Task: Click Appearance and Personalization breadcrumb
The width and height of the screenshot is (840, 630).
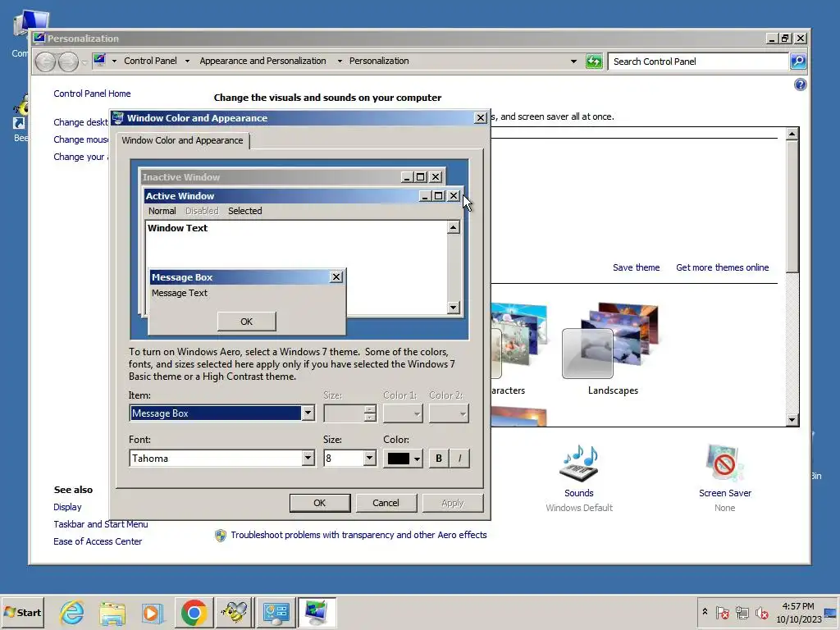Action: pos(262,61)
